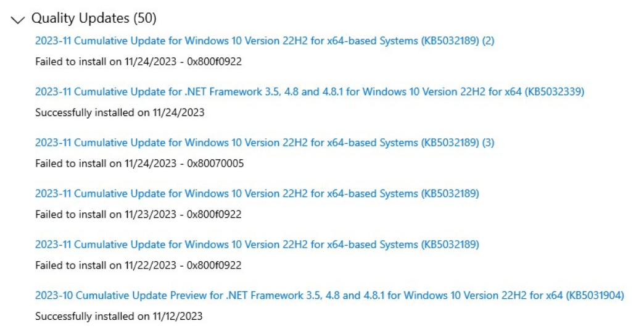Open the KB5032189 (2) cumulative update link
Screen dimensions: 644x334
pos(265,41)
